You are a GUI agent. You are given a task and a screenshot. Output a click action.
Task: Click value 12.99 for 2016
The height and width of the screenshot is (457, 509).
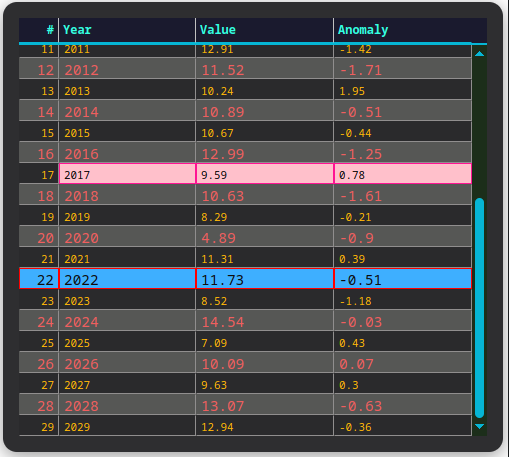click(265, 153)
